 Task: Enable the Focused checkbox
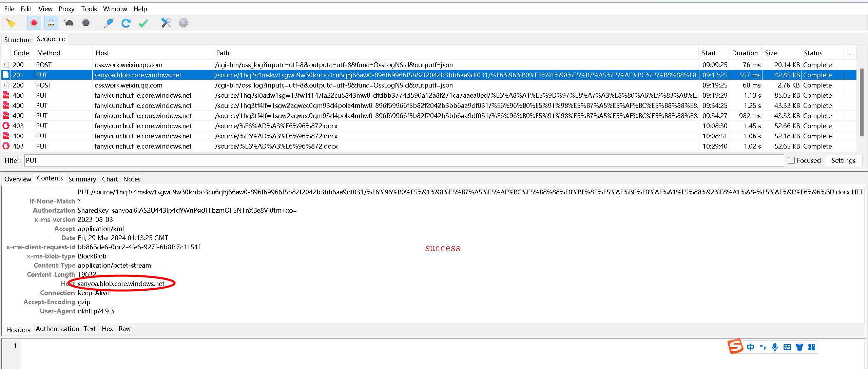(x=791, y=160)
